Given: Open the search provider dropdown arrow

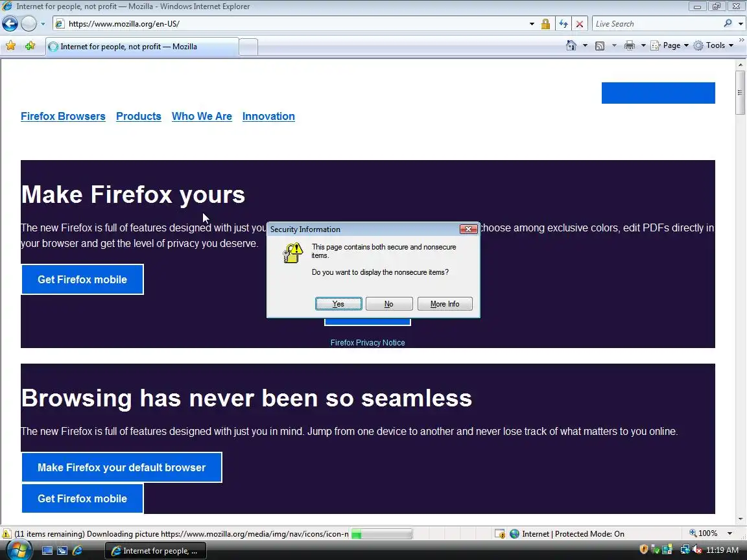Looking at the screenshot, I should (x=741, y=24).
